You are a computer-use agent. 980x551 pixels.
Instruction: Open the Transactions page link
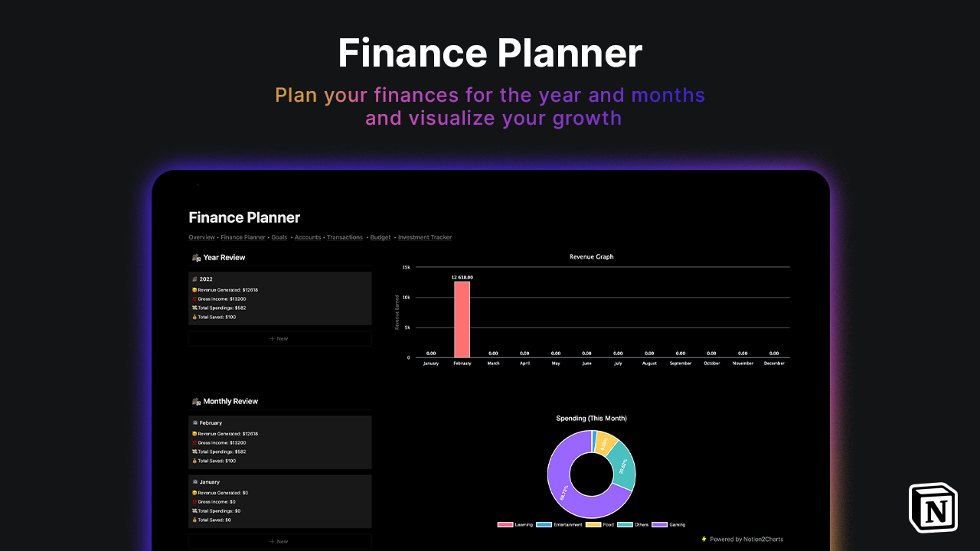tap(345, 237)
